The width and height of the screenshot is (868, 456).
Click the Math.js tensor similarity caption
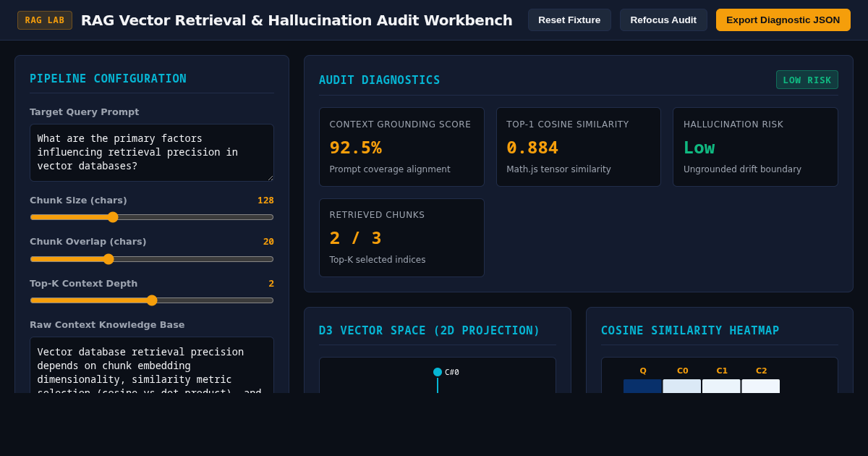tap(558, 169)
